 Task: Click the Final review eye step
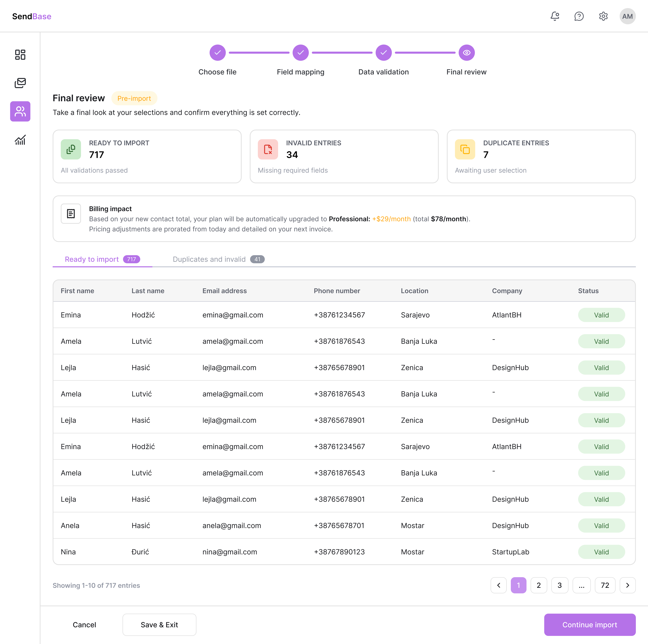[x=466, y=53]
